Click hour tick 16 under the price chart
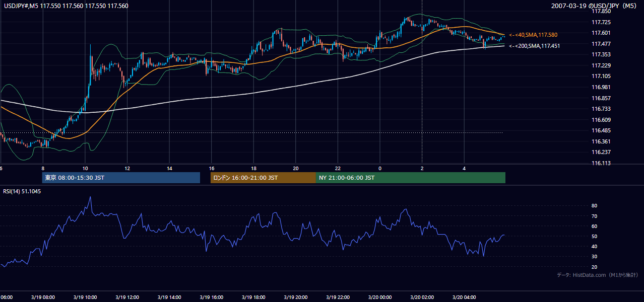This screenshot has width=644, height=302. coord(211,168)
